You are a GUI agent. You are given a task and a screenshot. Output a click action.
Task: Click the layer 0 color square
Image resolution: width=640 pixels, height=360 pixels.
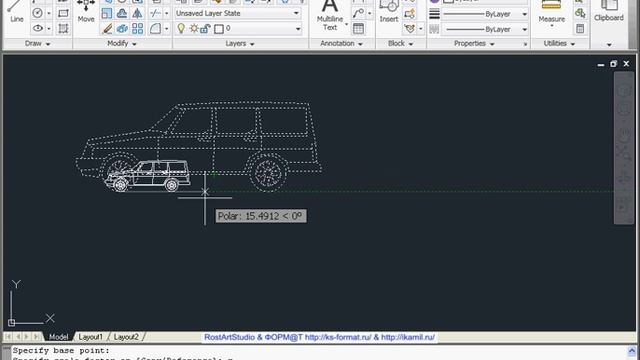(219, 29)
